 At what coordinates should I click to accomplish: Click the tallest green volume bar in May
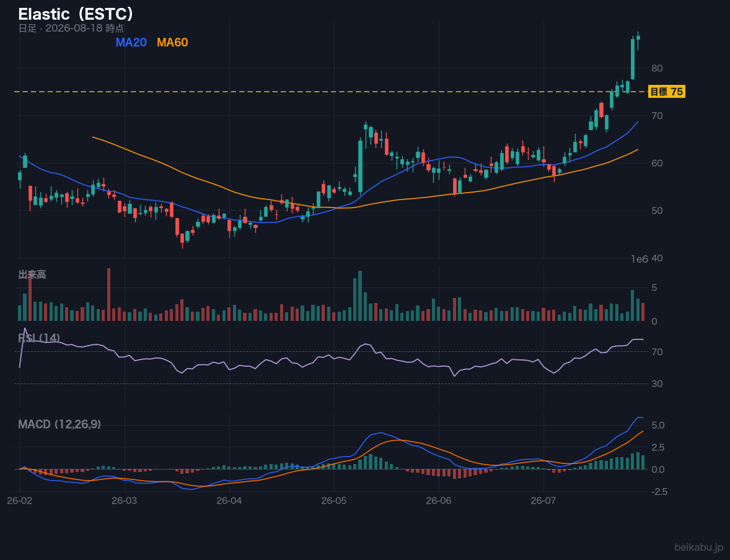360,295
